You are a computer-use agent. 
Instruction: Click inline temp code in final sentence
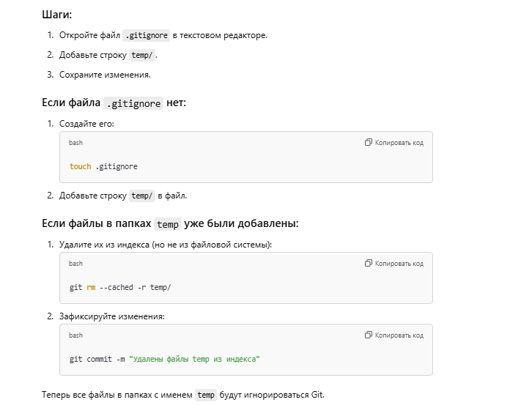pos(206,395)
